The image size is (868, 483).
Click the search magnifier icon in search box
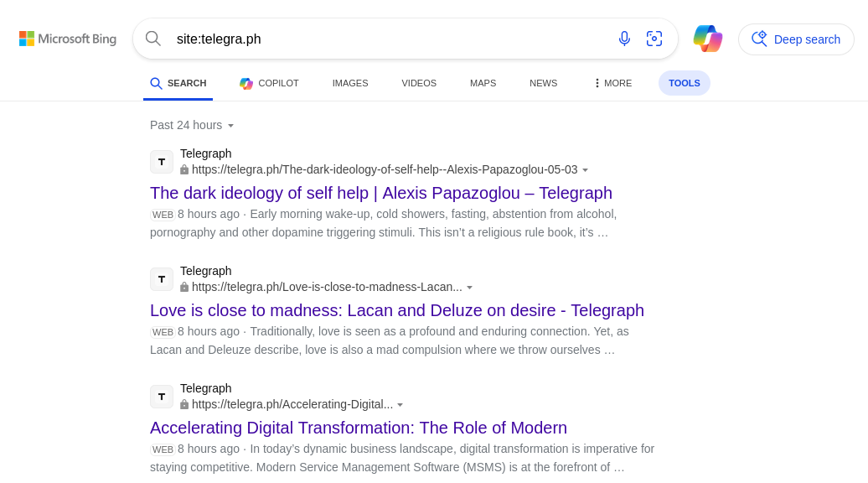tap(153, 39)
